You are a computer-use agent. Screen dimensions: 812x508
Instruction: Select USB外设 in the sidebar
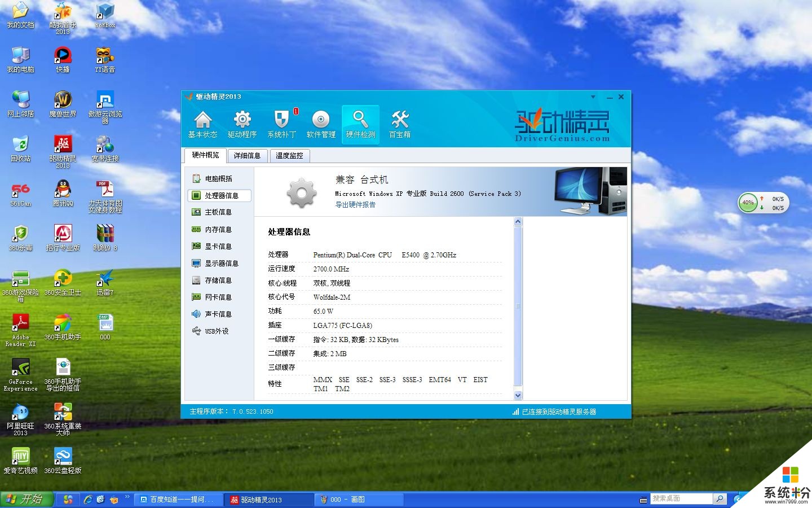pos(219,331)
